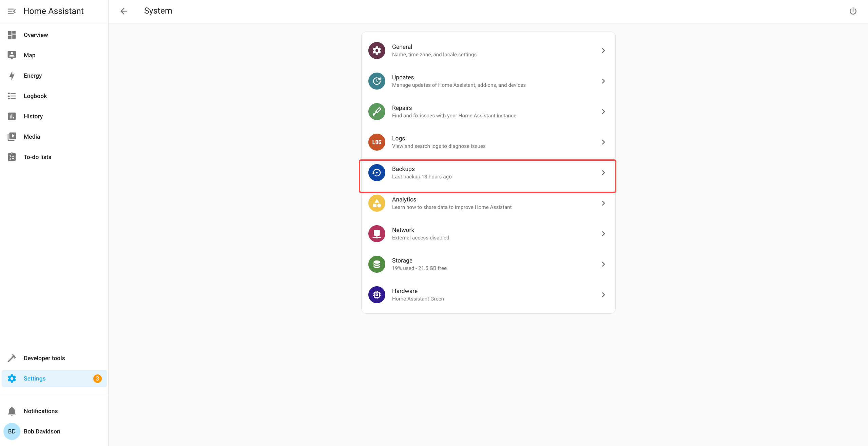Click '19% used - 21.5 GB free' text
The width and height of the screenshot is (868, 446).
[x=419, y=268]
